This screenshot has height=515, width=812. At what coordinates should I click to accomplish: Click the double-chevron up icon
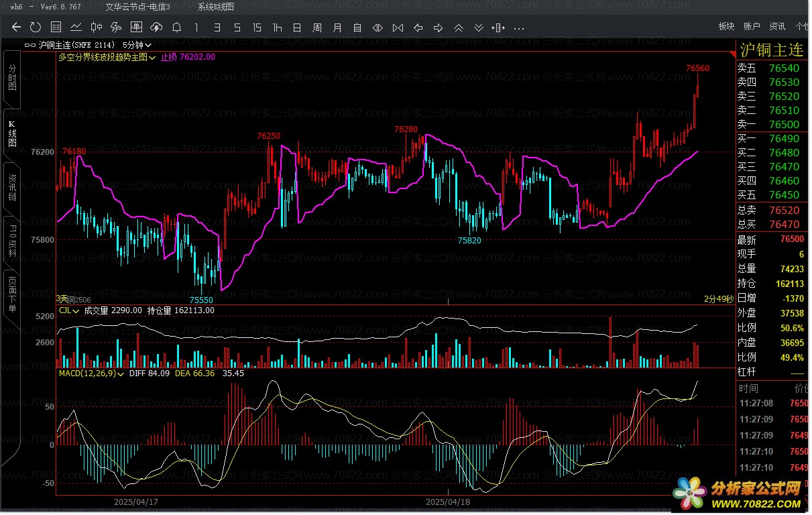click(459, 27)
